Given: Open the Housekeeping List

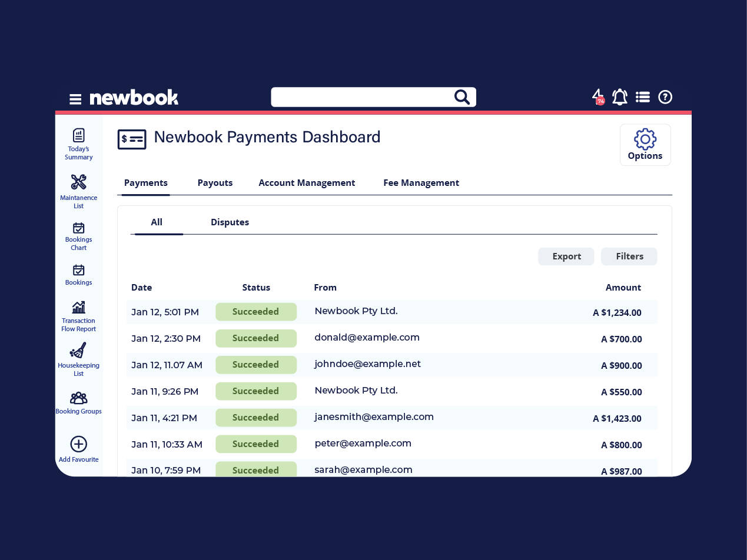Looking at the screenshot, I should pyautogui.click(x=78, y=359).
